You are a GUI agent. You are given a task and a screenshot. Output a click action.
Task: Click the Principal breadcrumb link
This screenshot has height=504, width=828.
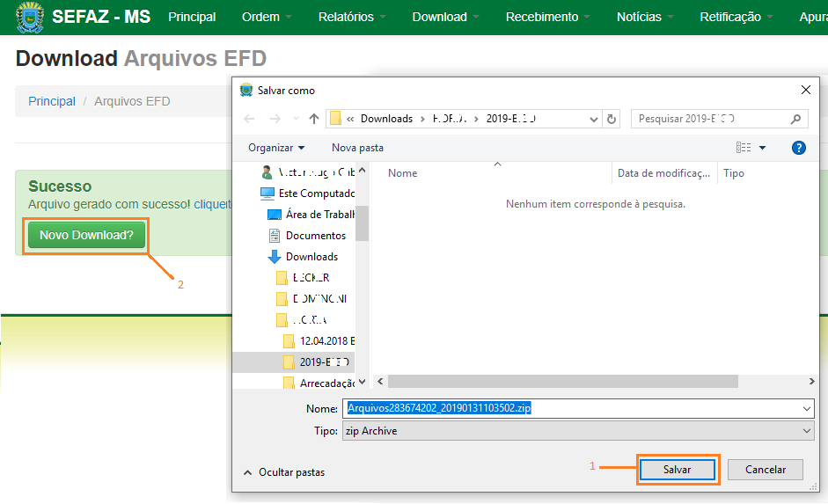pos(52,101)
